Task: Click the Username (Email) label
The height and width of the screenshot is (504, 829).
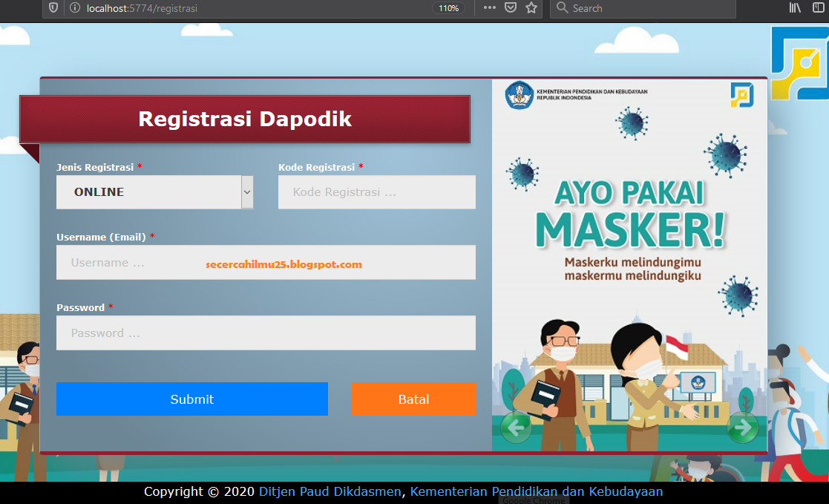Action: pos(101,237)
